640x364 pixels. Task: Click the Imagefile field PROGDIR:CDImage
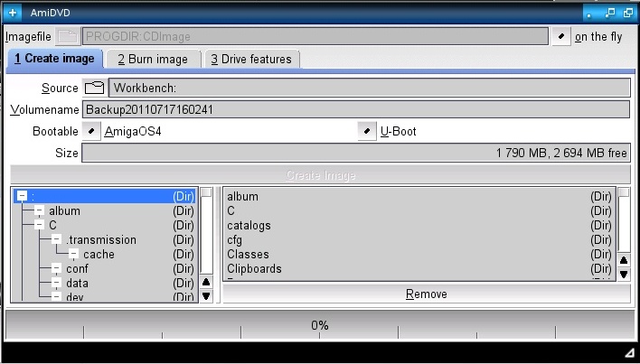(x=315, y=37)
